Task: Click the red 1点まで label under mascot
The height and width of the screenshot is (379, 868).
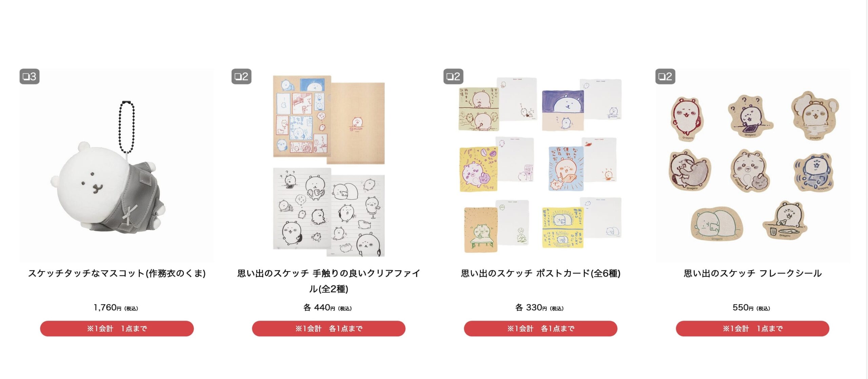Action: pyautogui.click(x=117, y=328)
